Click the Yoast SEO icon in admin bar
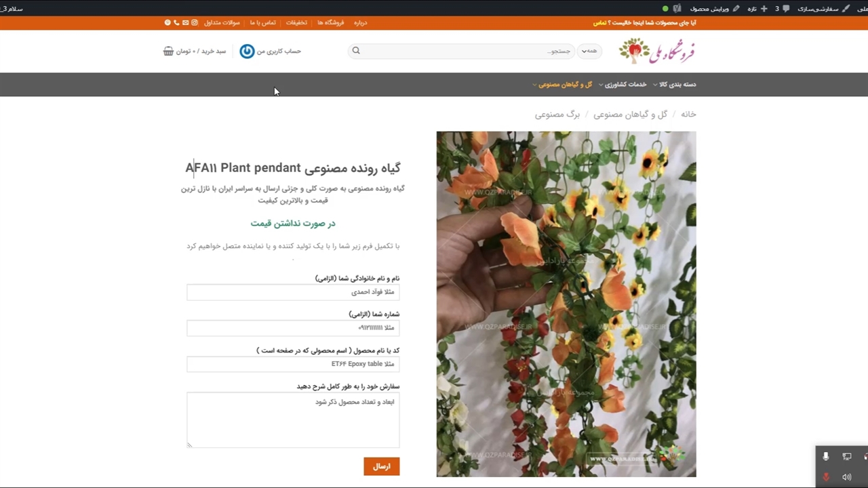This screenshot has height=488, width=868. tap(677, 8)
